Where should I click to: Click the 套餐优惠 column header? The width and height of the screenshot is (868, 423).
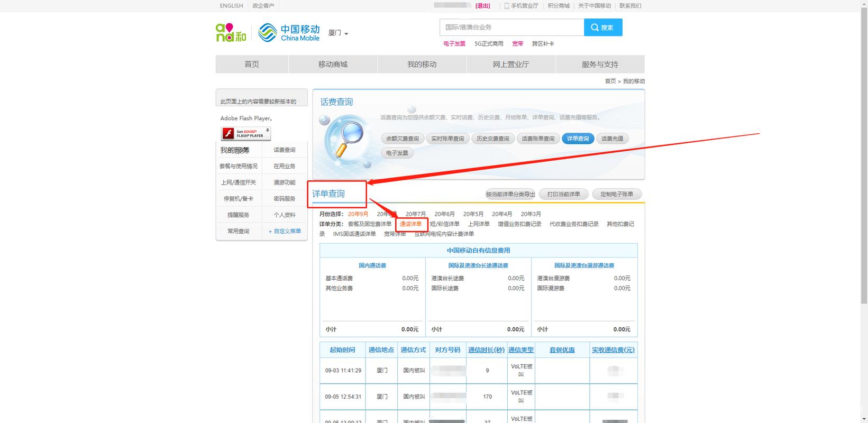pyautogui.click(x=562, y=350)
